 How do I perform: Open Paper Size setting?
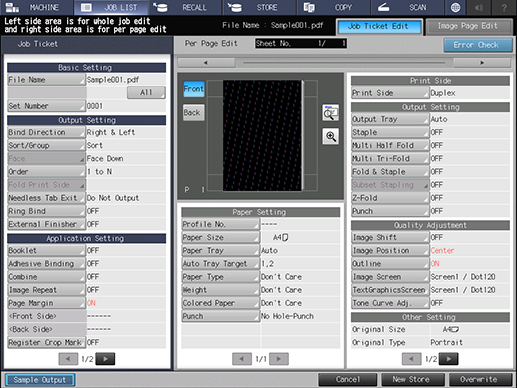(220, 237)
